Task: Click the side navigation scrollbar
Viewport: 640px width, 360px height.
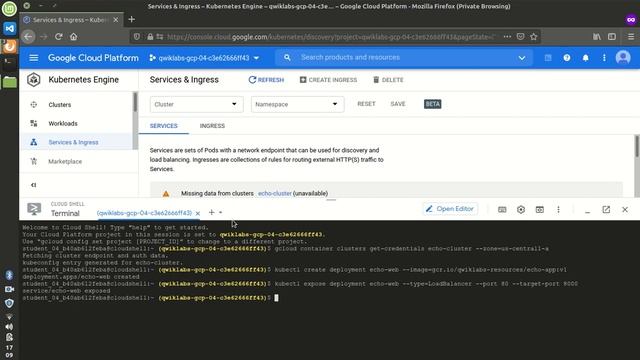Action: coord(135,102)
